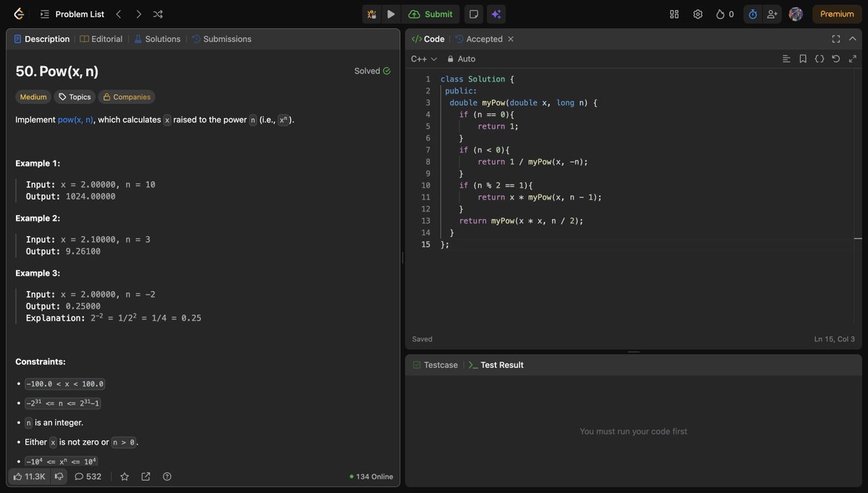Screen dimensions: 868x493
Task: Click line 3 myPow function signature
Action: click(x=523, y=103)
